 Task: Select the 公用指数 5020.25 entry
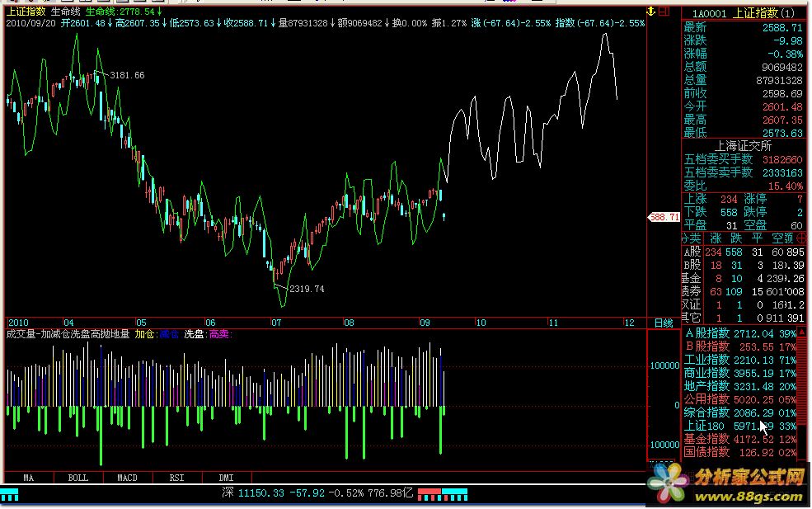click(x=740, y=399)
